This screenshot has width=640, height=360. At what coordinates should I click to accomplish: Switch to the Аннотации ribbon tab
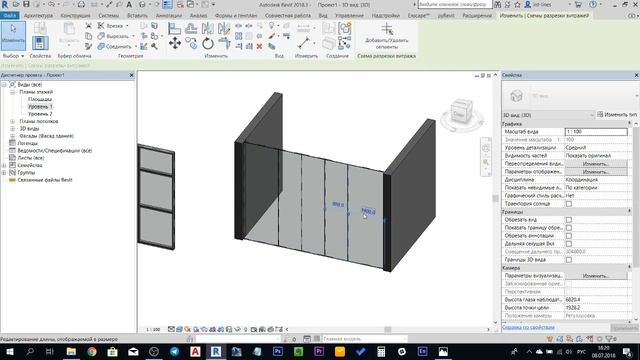tap(169, 16)
